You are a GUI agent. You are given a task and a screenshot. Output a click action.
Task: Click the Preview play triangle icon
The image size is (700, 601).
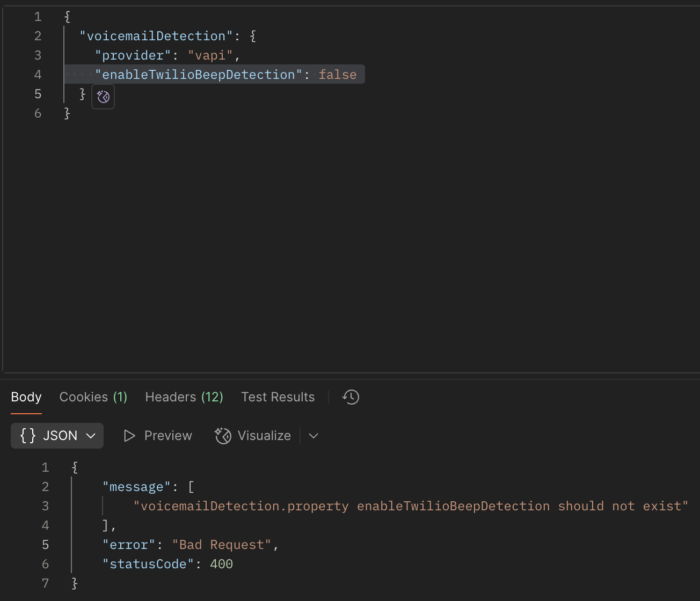pyautogui.click(x=129, y=435)
